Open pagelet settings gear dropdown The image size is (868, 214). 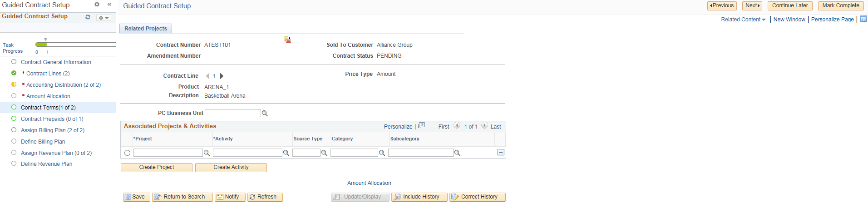tap(104, 18)
